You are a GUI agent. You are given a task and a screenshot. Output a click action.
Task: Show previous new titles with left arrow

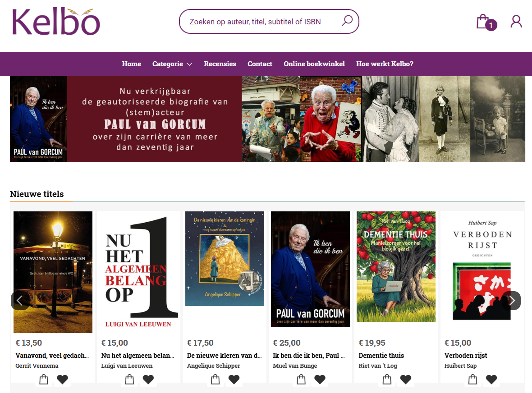[20, 301]
